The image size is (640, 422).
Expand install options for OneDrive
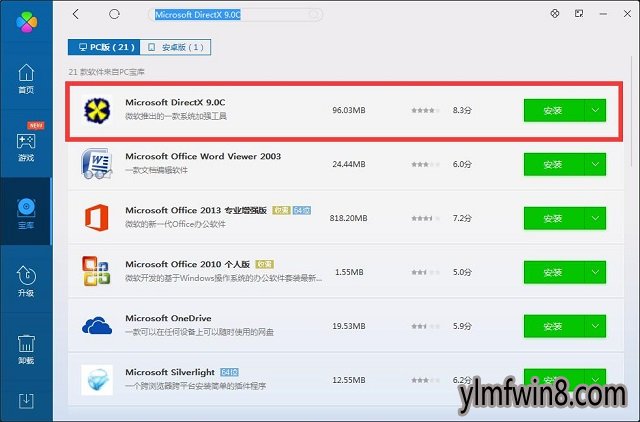596,326
